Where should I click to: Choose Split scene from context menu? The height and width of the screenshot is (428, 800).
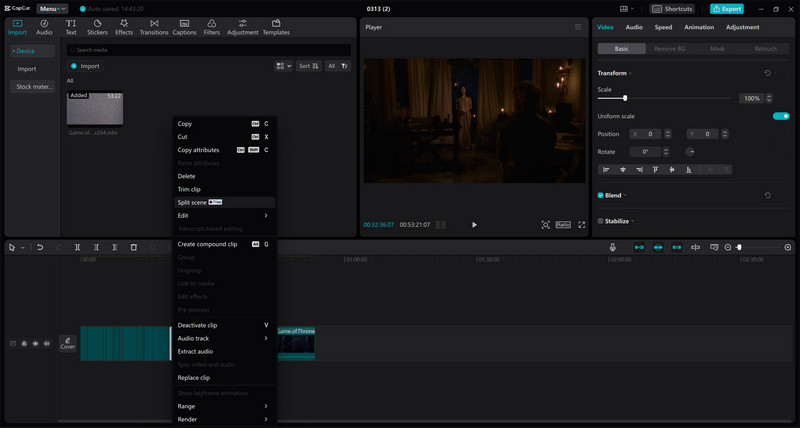[x=224, y=202]
